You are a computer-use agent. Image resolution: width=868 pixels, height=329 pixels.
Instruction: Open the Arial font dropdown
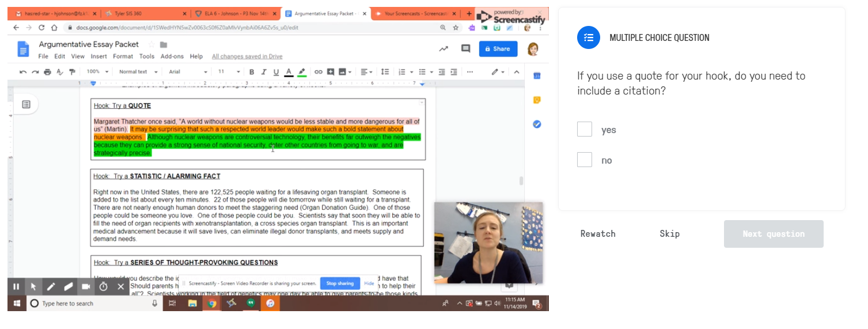(188, 72)
